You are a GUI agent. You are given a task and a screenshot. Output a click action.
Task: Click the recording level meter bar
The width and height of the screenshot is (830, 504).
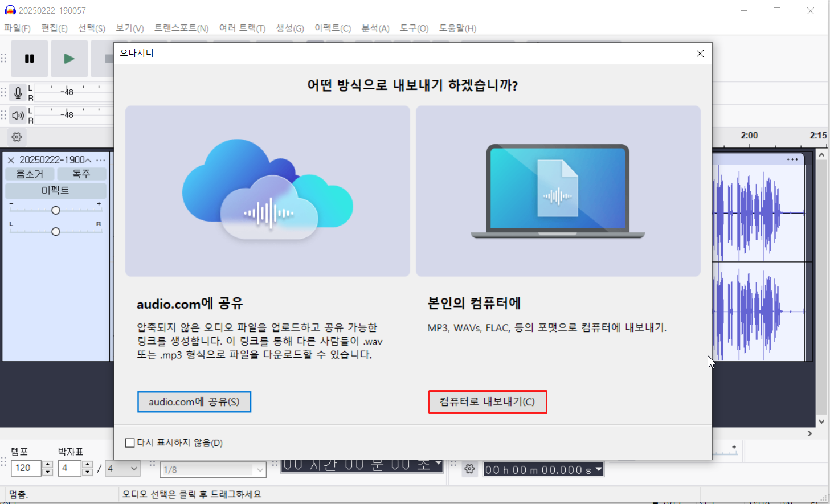(74, 92)
